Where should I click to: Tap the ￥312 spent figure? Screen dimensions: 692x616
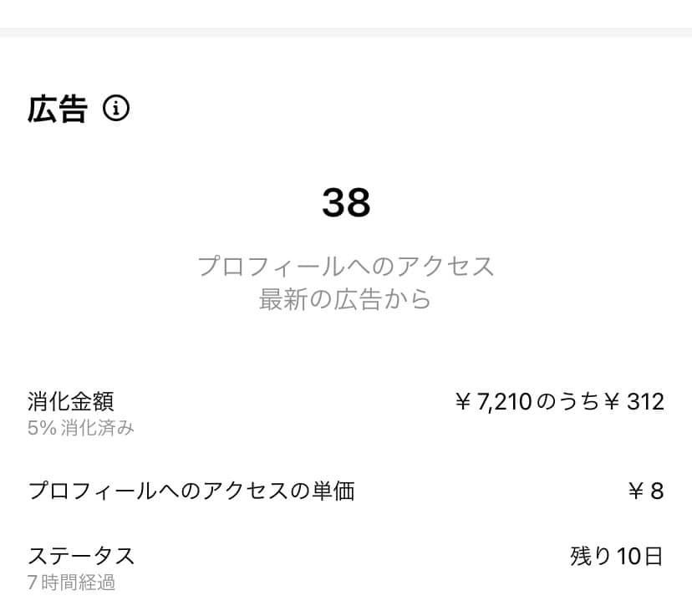pos(633,401)
